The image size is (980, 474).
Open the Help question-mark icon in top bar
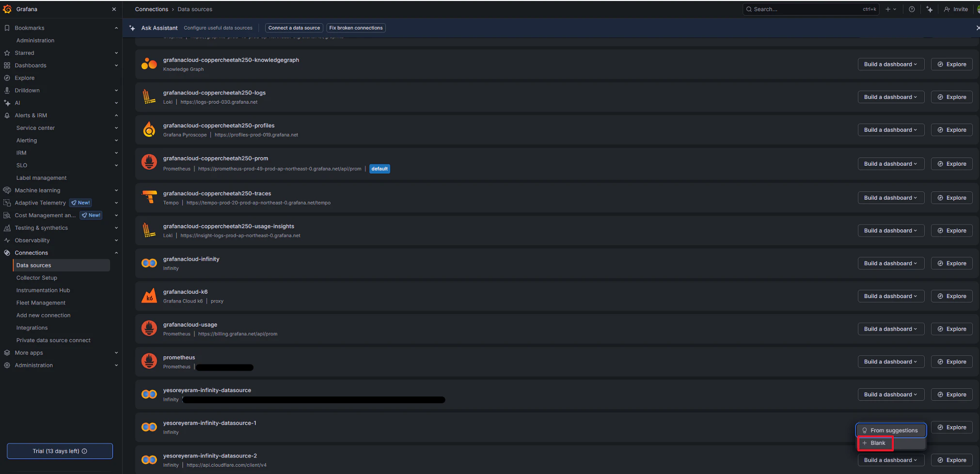click(x=912, y=9)
